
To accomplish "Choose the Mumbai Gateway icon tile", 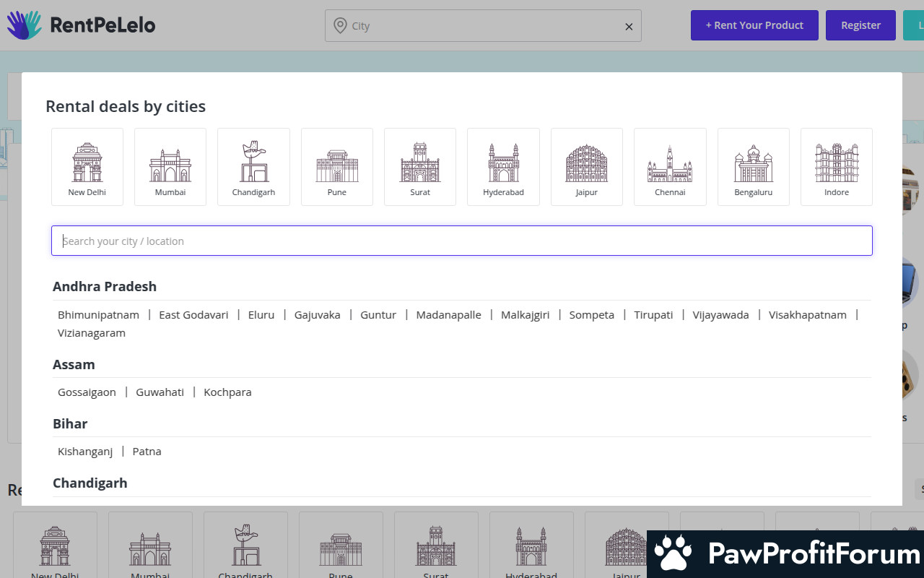I will [170, 167].
